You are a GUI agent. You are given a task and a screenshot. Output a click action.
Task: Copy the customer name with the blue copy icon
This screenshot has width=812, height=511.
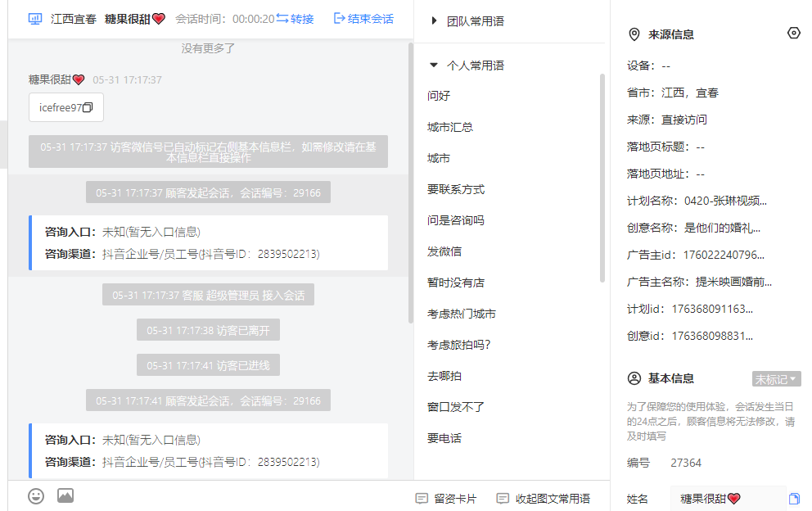click(794, 499)
